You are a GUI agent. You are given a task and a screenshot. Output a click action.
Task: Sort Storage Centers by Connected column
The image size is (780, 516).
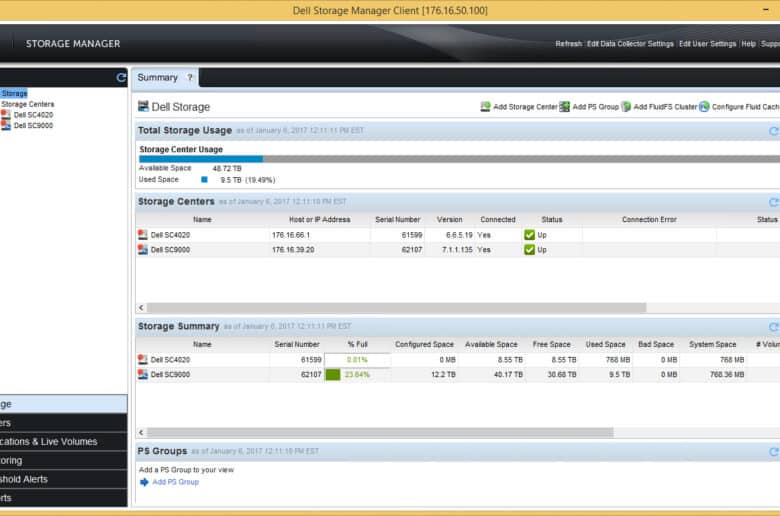click(497, 219)
